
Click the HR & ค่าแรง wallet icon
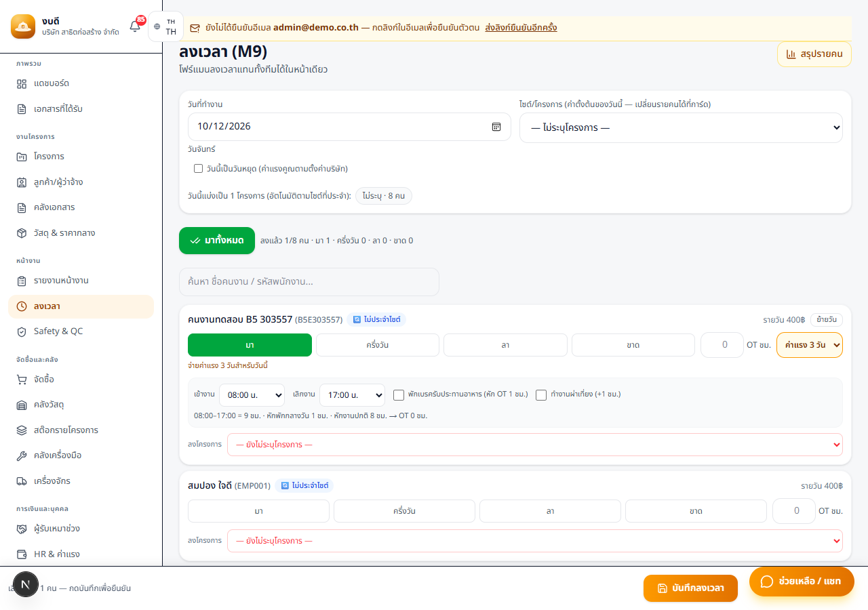22,554
